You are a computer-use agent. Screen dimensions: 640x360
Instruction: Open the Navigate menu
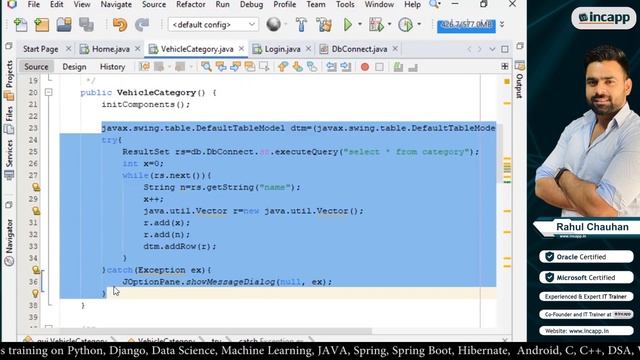click(116, 4)
